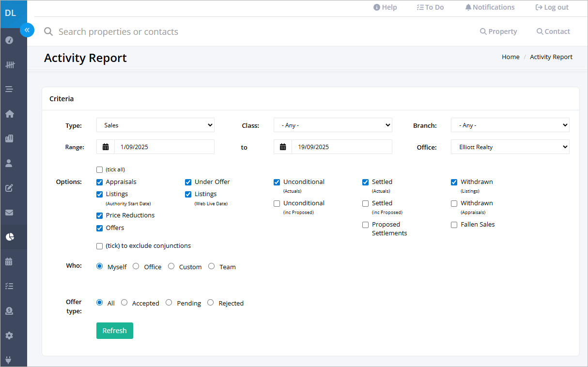Select the Rejected offer type radio

tap(210, 302)
